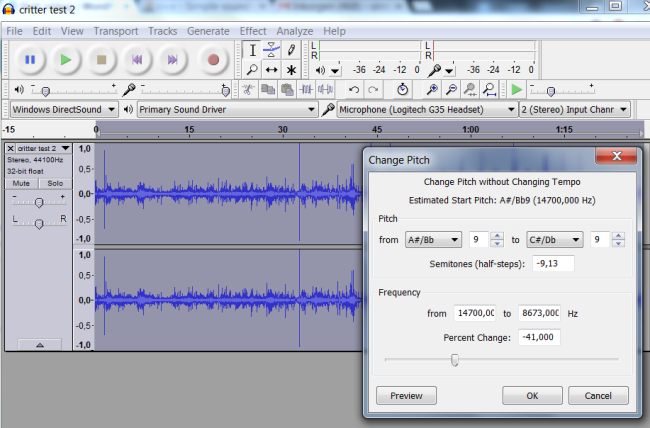The height and width of the screenshot is (428, 650).
Task: Expand the 'from' pitch A#/Bb dropdown
Action: click(433, 240)
